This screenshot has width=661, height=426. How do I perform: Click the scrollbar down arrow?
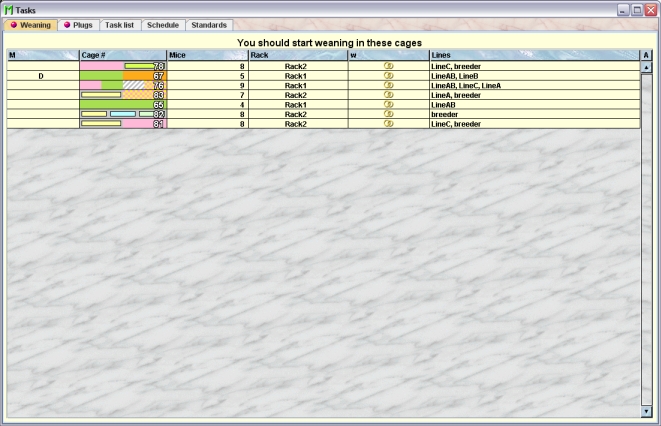pos(646,410)
